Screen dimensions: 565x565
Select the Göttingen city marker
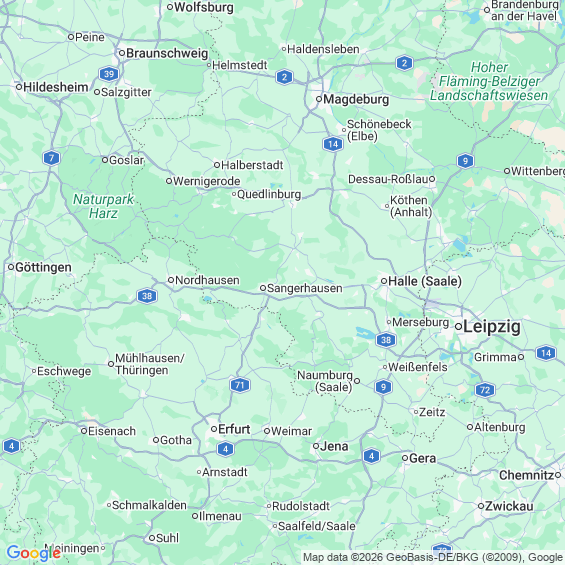click(x=11, y=267)
